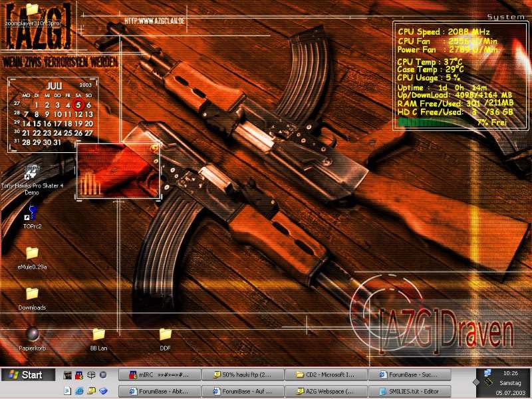Switch to ForumBase - Auf... taskbar window

[243, 391]
